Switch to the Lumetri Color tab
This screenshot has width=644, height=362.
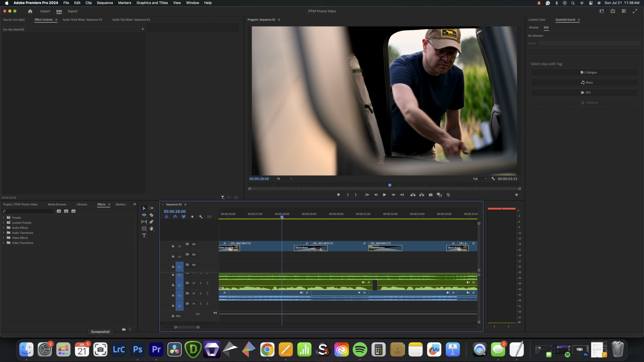point(537,20)
